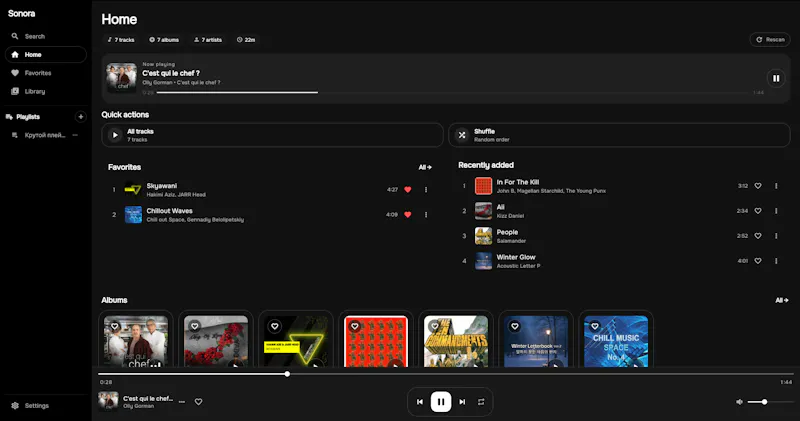Play All tracks quick action
The image size is (800, 421).
pos(272,135)
